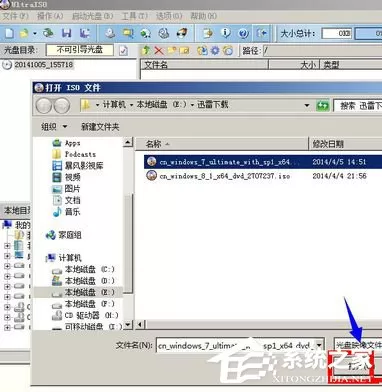Click the disc label icon beside the gear
The width and height of the screenshot is (382, 392).
pos(228,51)
